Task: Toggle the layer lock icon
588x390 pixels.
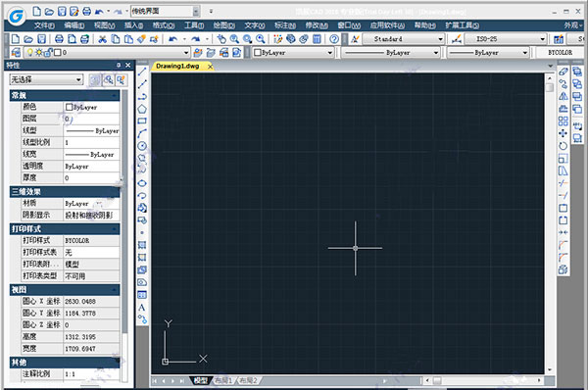Action: point(48,53)
